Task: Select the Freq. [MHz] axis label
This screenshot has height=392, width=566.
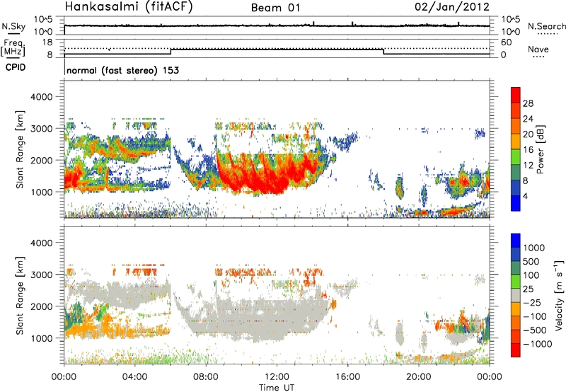Action: (13, 48)
